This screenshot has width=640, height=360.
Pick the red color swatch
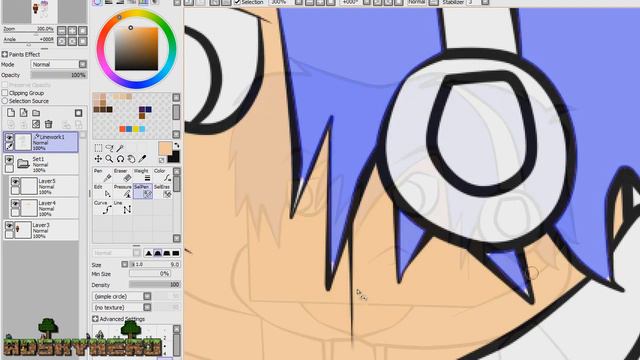(122, 129)
